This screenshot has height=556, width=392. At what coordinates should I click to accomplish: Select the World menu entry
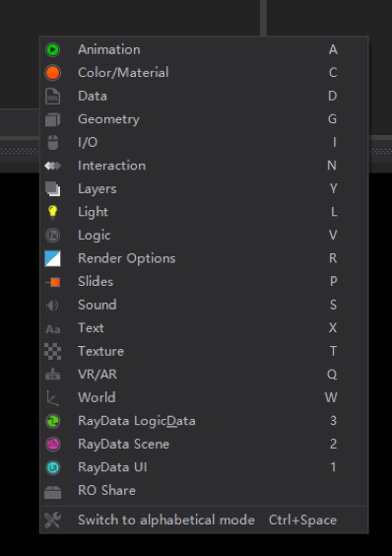[204, 398]
